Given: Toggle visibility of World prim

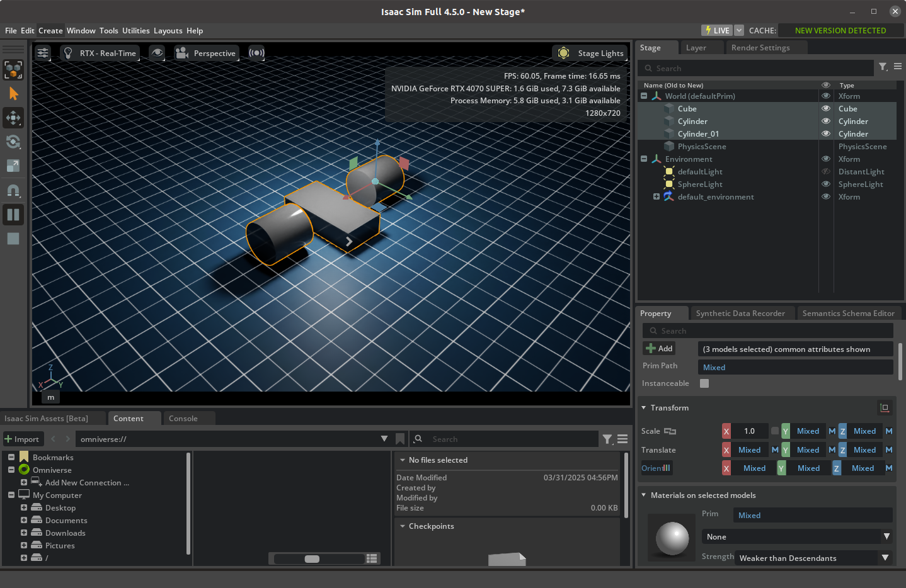Looking at the screenshot, I should [x=826, y=96].
